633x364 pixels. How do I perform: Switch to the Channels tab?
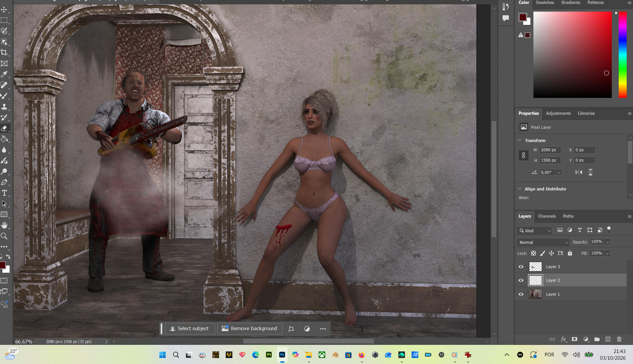click(547, 216)
